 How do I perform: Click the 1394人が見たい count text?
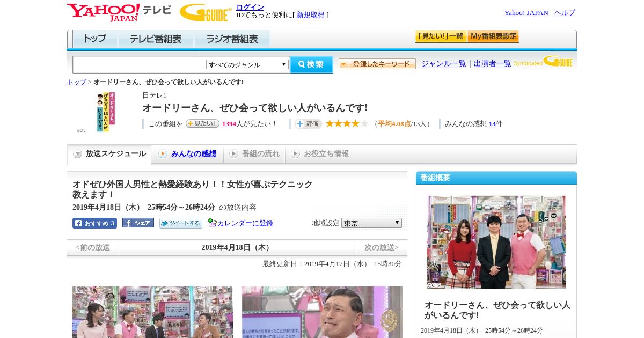[250, 124]
